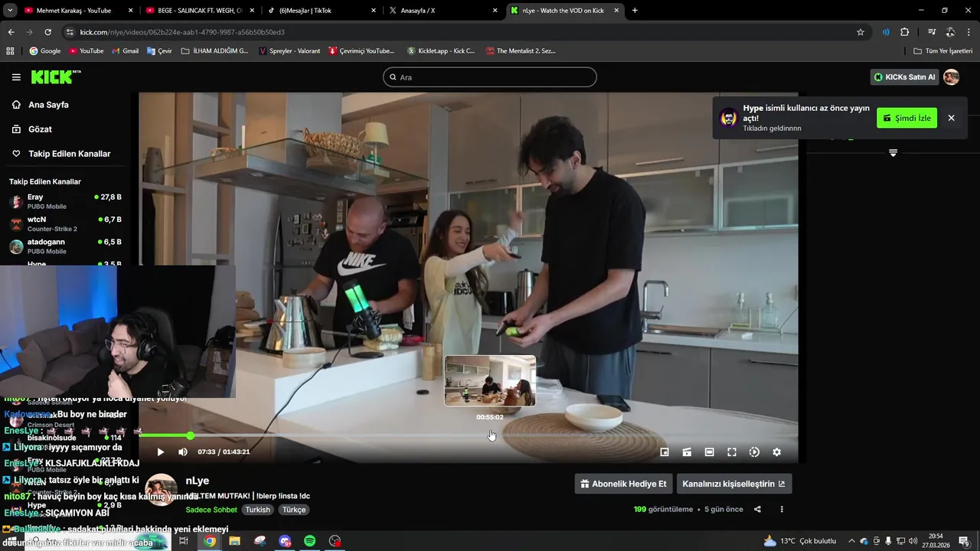Go to Ana Sayfa in sidebar
The height and width of the screenshot is (551, 980).
[48, 105]
